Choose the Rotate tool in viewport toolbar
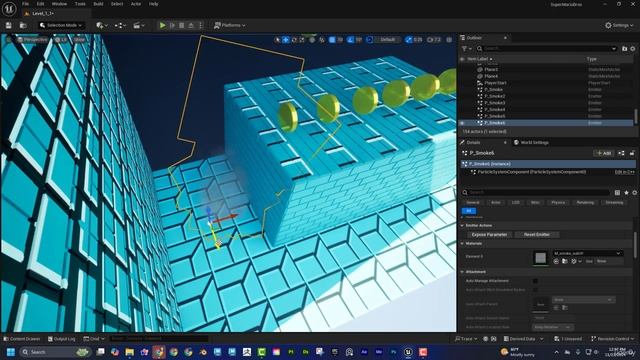This screenshot has height=360, width=640. point(294,40)
